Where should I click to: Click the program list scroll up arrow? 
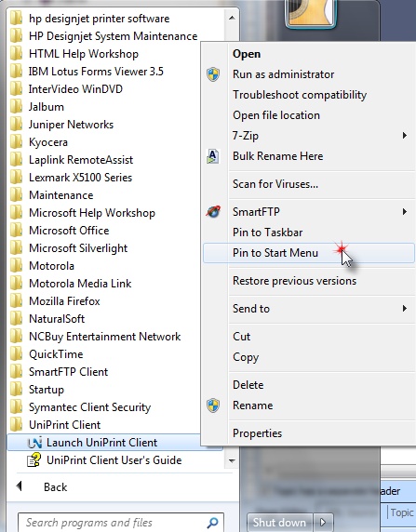[x=232, y=18]
